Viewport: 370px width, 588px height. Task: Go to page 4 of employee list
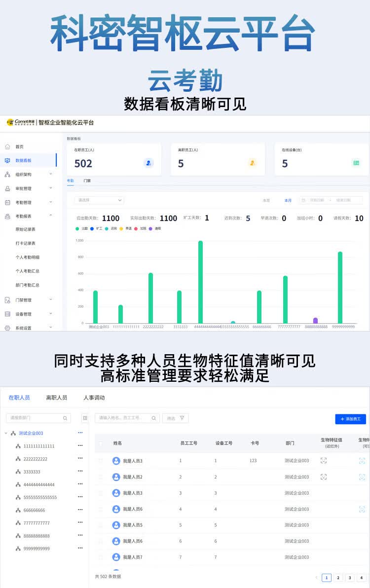[x=362, y=578]
